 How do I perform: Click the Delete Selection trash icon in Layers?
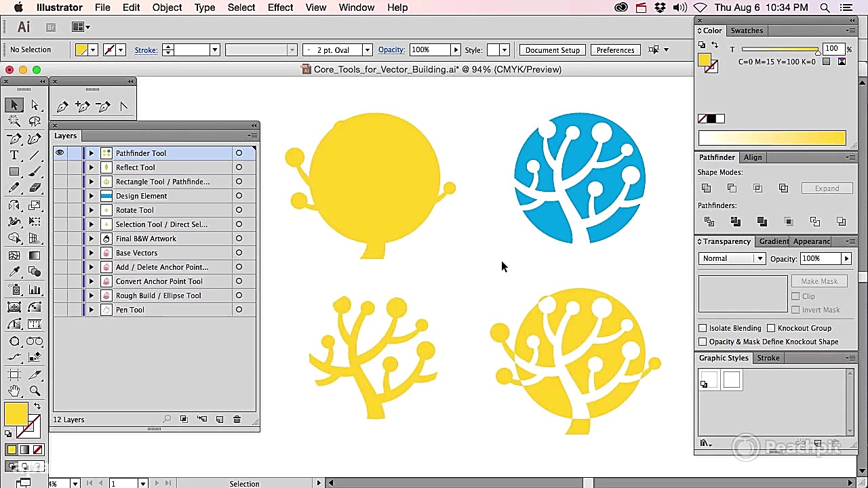pos(237,420)
